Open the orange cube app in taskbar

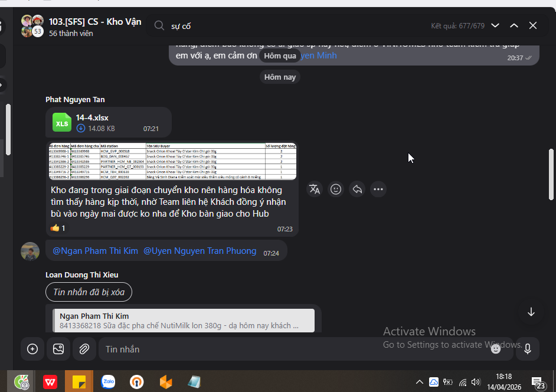coord(166,382)
